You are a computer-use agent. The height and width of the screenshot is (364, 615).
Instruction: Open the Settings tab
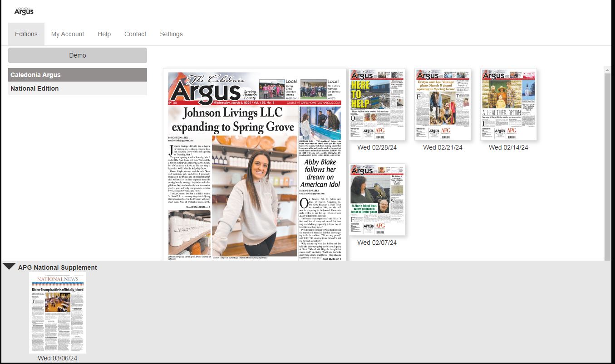171,34
